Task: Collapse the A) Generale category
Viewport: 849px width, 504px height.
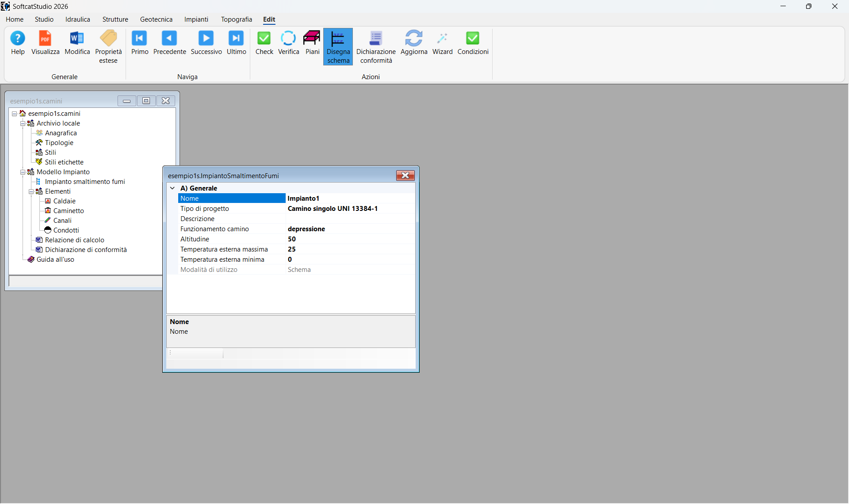Action: 172,188
